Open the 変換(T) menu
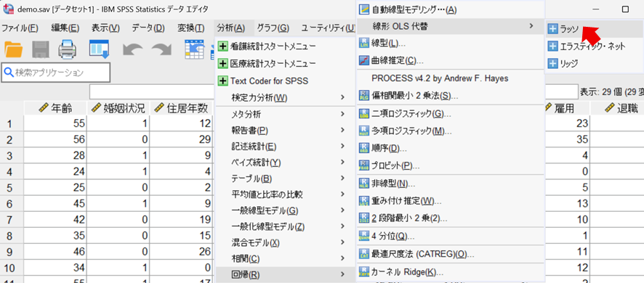The image size is (644, 283). (190, 28)
